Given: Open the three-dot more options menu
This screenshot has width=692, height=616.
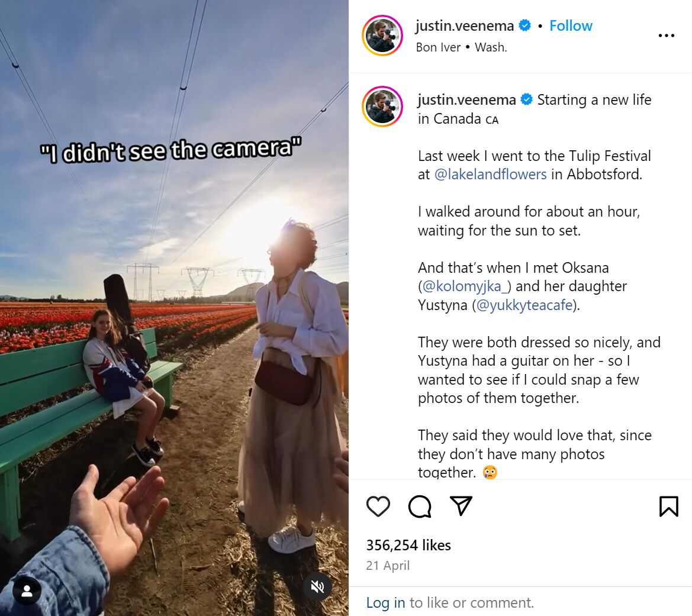Looking at the screenshot, I should point(666,36).
